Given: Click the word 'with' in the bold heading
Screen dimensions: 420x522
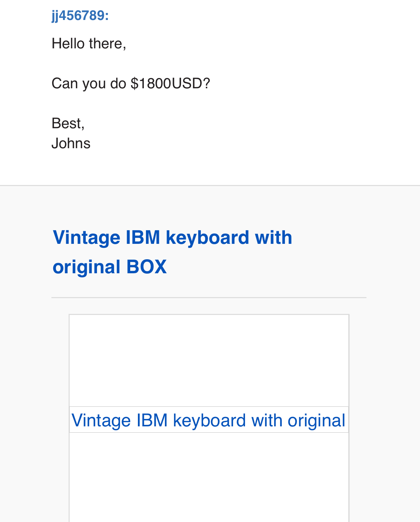Looking at the screenshot, I should 273,237.
